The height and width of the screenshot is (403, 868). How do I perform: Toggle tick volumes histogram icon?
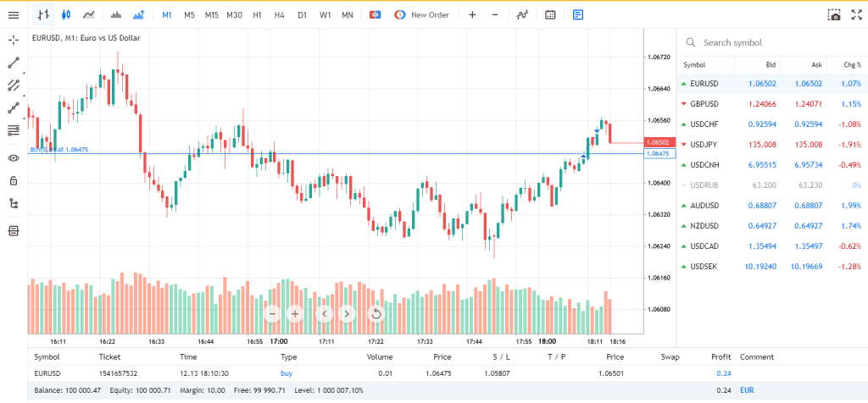pos(115,15)
